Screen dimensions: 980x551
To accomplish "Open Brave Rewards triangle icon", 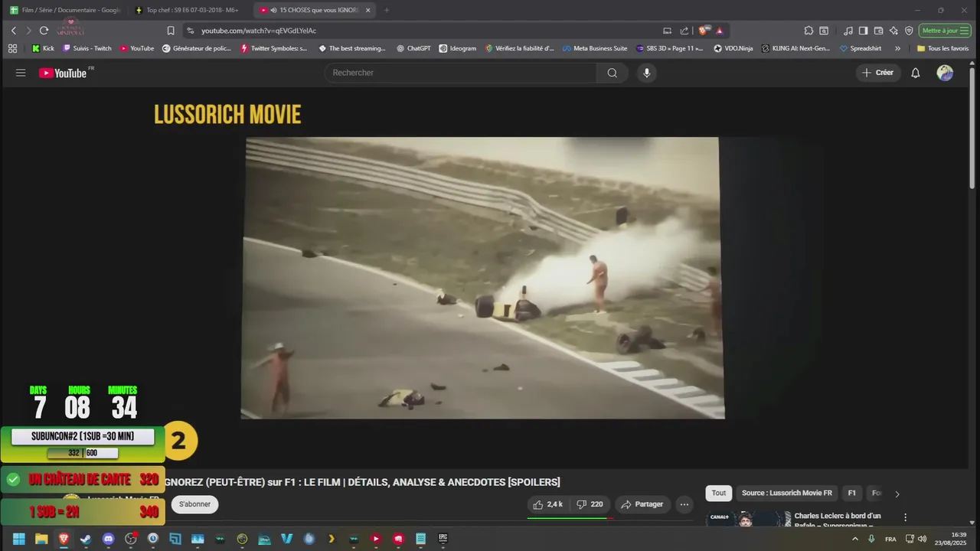I will coord(720,31).
